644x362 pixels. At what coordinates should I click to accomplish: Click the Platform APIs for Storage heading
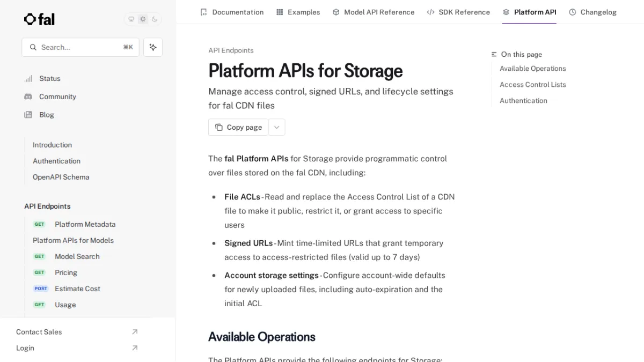(305, 71)
